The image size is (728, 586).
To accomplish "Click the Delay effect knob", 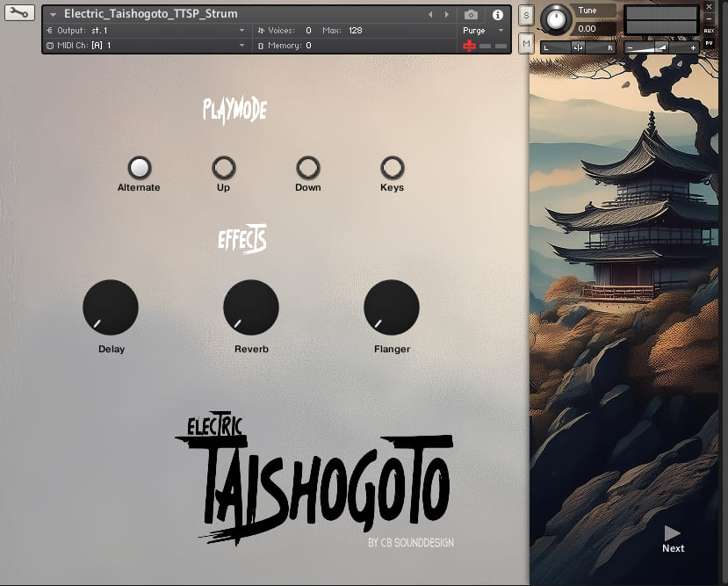I will tap(111, 307).
